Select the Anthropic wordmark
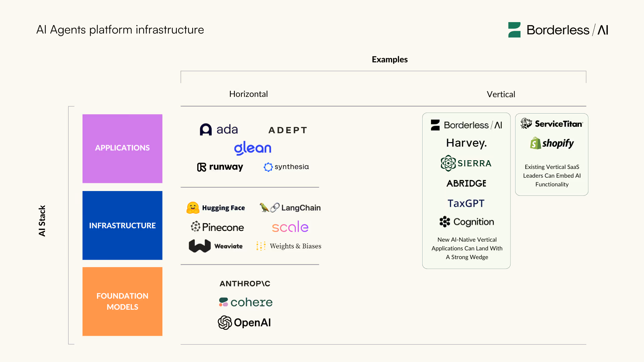The width and height of the screenshot is (644, 362). click(x=245, y=284)
